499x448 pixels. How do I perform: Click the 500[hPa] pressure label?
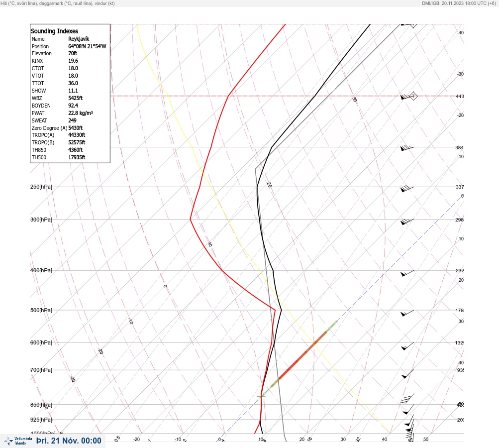(x=41, y=311)
